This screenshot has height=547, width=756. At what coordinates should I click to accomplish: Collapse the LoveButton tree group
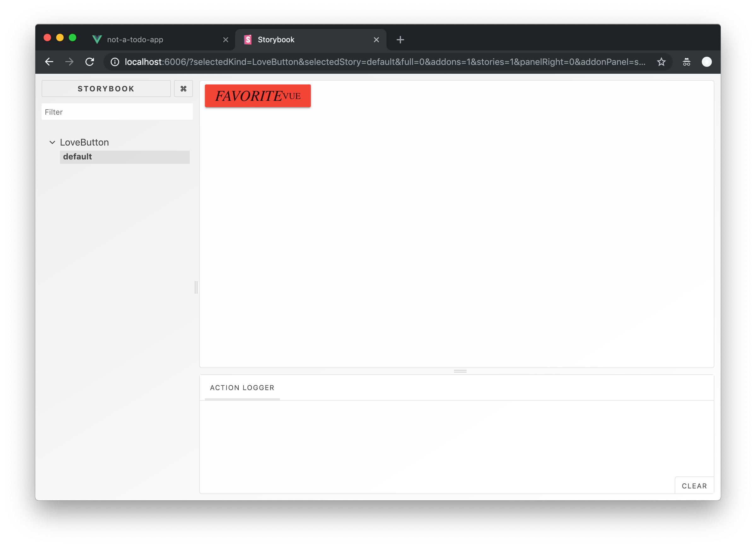[x=52, y=143]
